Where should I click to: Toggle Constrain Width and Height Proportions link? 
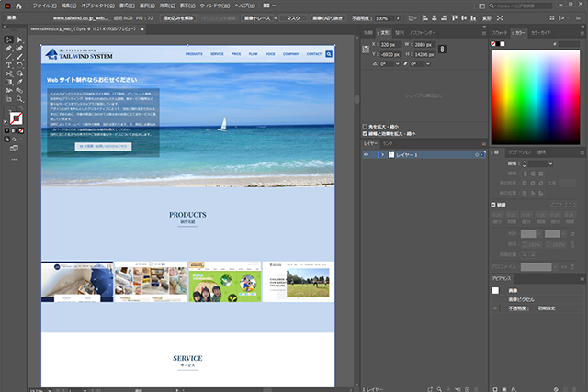[443, 49]
